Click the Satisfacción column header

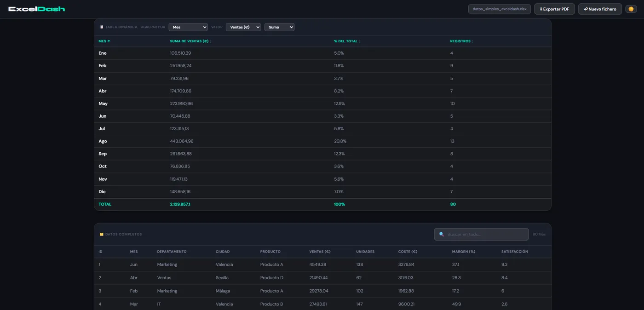pos(515,252)
